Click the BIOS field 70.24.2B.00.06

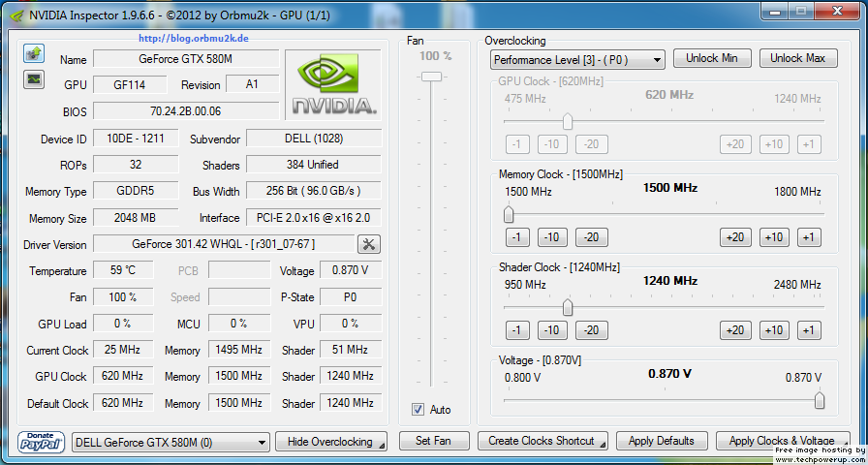(186, 110)
